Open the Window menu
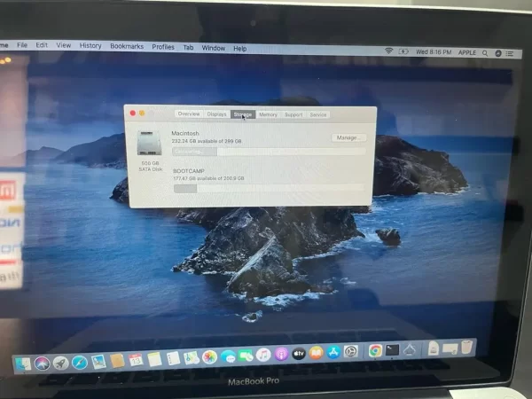The width and height of the screenshot is (532, 399). pos(214,48)
